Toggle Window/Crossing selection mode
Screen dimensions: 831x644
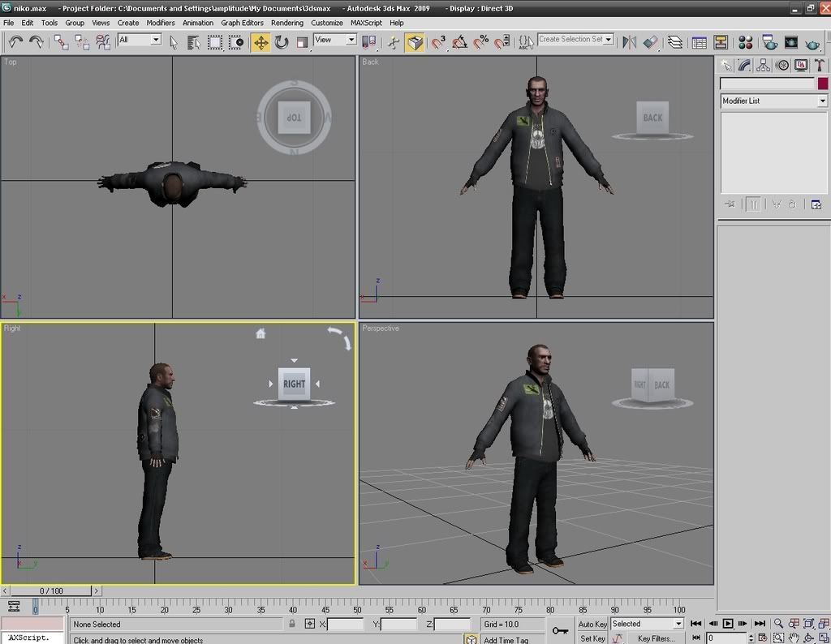[x=236, y=42]
